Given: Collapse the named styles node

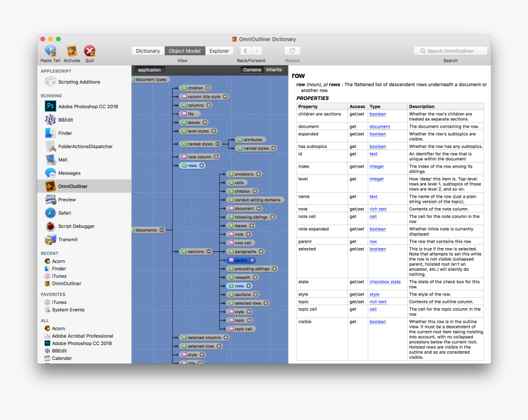Looking at the screenshot, I should click(x=218, y=144).
